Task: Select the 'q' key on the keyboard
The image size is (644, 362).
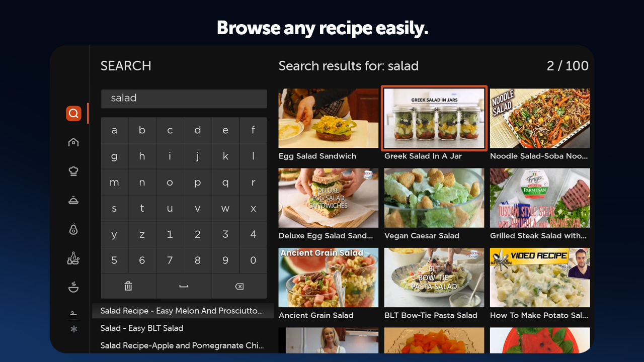Action: [x=225, y=182]
